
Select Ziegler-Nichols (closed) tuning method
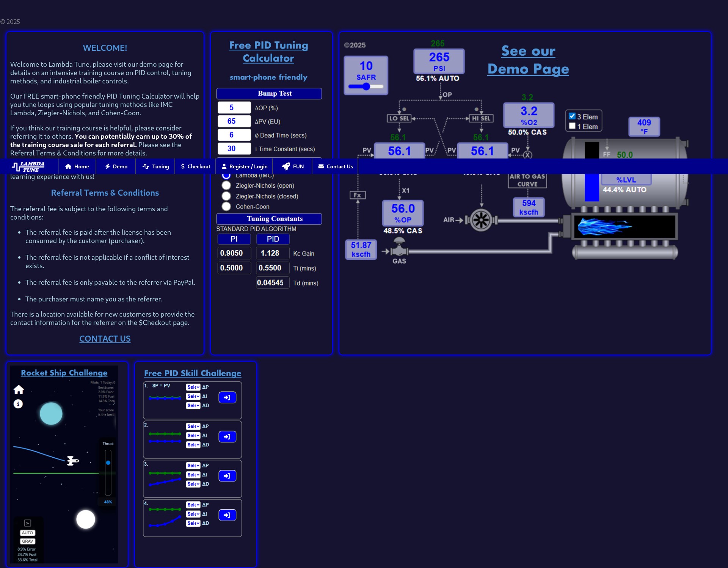[226, 196]
